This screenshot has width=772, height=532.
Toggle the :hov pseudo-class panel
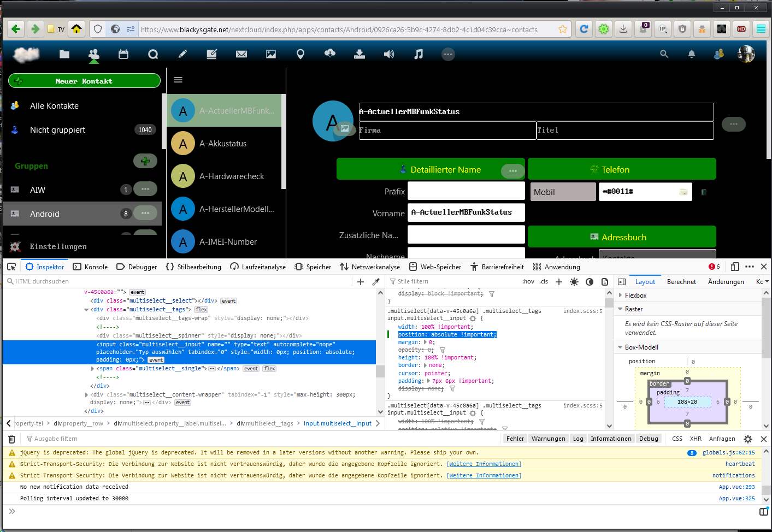[528, 282]
